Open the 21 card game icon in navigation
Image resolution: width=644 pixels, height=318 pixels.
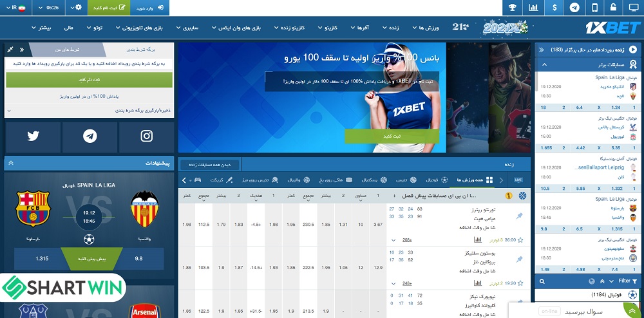coord(460,27)
